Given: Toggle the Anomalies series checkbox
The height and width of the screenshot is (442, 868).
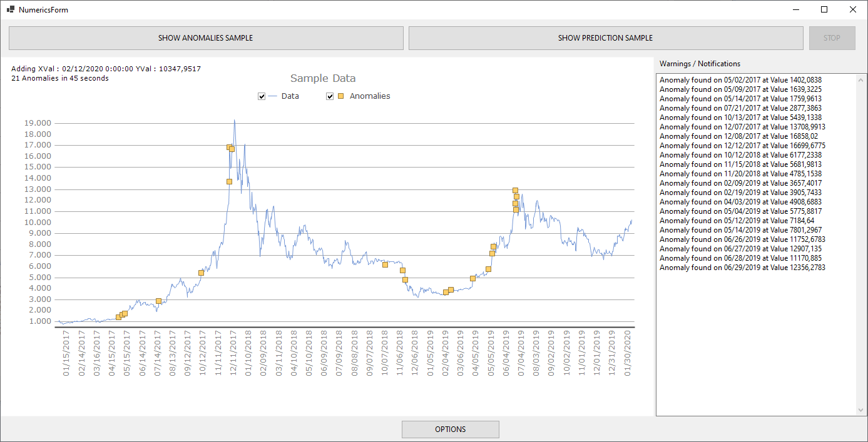Looking at the screenshot, I should click(330, 96).
